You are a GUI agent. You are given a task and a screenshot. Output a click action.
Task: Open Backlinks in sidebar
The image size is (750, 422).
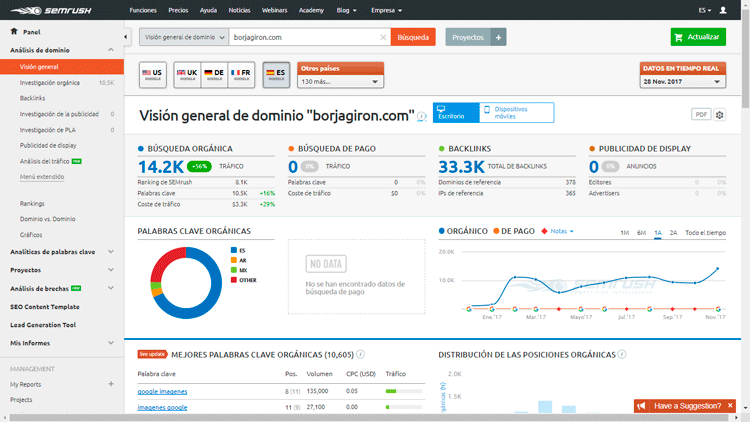[33, 98]
